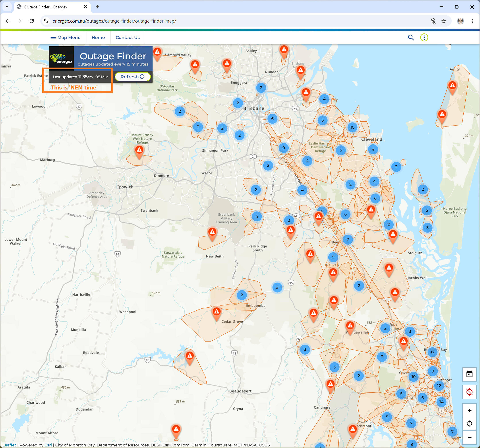Close the Outage Finder browser tab

point(85,7)
